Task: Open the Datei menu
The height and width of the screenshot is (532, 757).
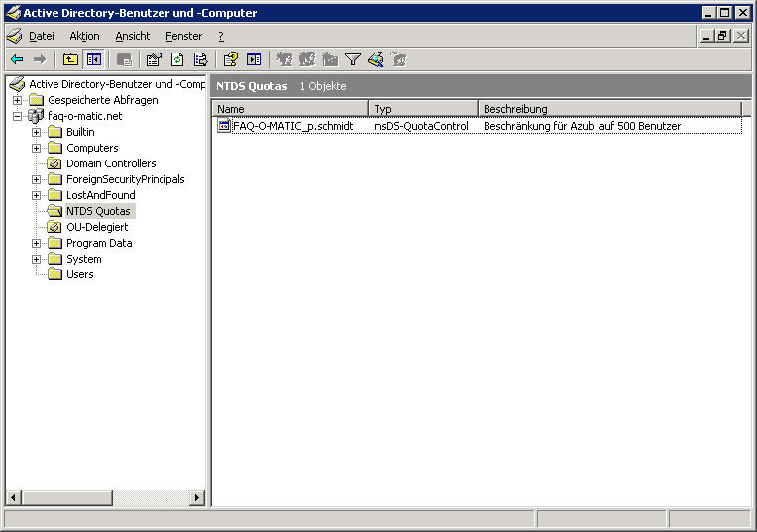Action: tap(41, 36)
